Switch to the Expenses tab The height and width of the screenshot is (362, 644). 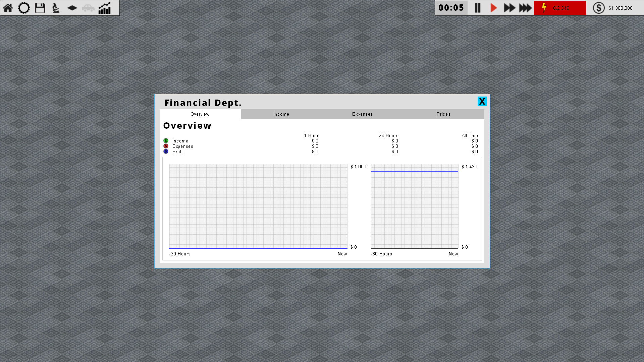(x=362, y=114)
